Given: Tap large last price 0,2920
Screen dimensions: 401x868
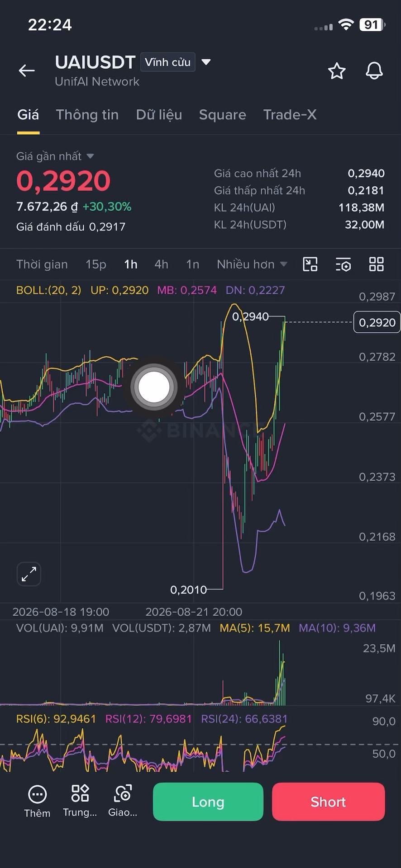Looking at the screenshot, I should 63,181.
